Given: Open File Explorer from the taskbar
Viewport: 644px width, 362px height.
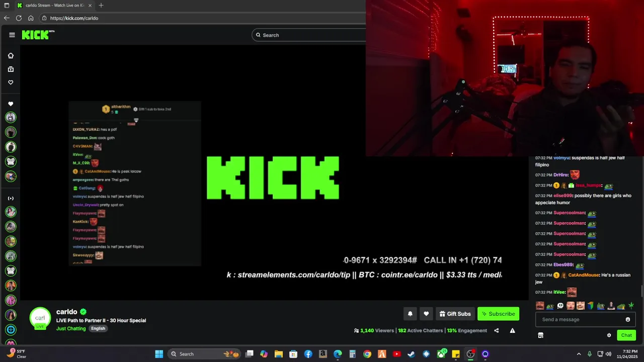Looking at the screenshot, I should coord(278,354).
